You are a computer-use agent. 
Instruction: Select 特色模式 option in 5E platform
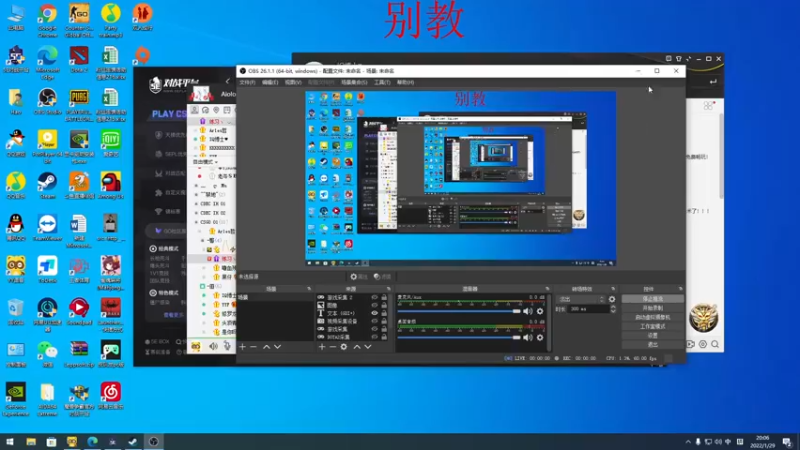coord(164,293)
